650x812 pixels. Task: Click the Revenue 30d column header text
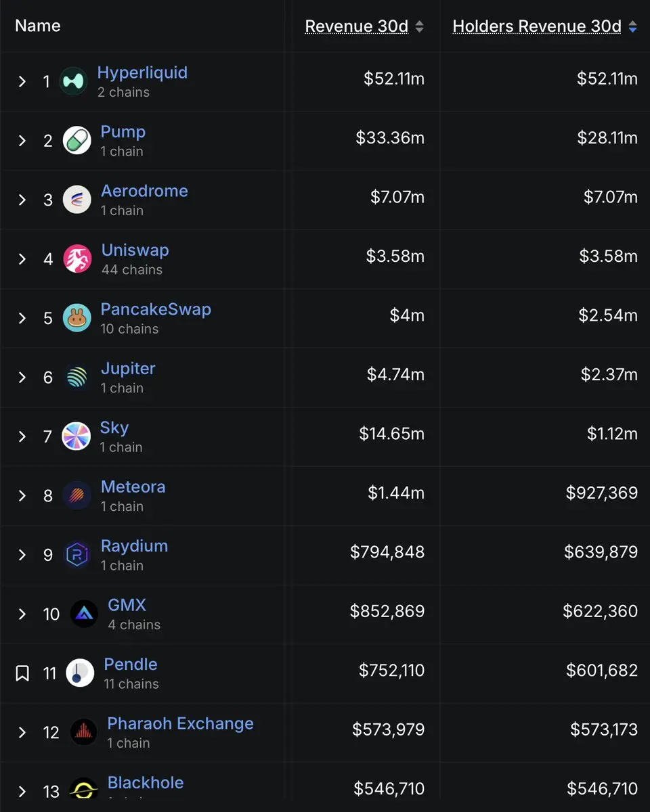point(356,26)
